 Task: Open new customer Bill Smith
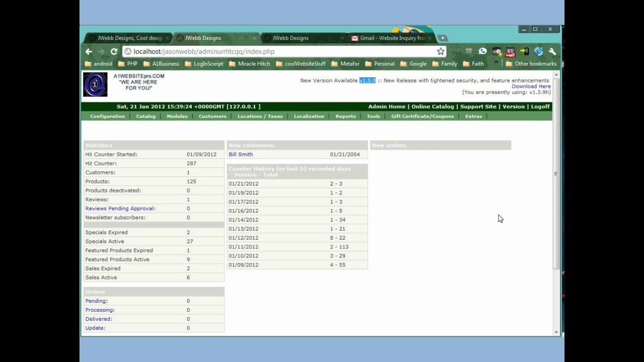[x=240, y=154]
